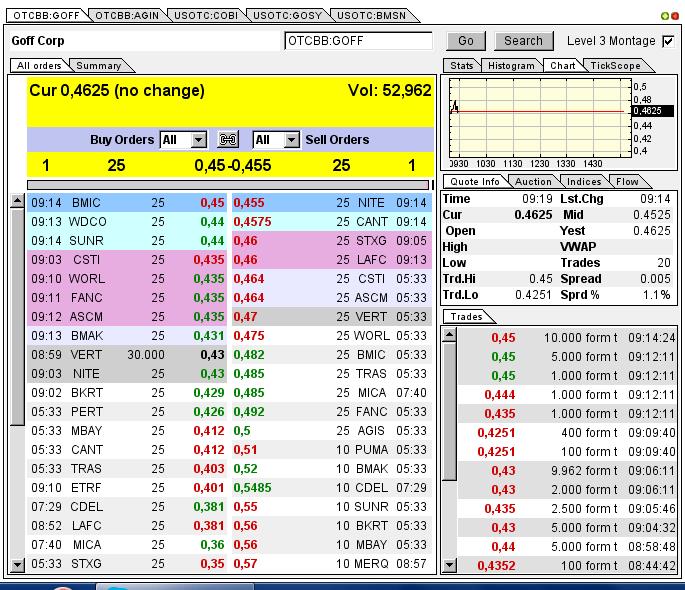Click the order book scroll up arrow
Screen dimensions: 685x590
[x=17, y=201]
